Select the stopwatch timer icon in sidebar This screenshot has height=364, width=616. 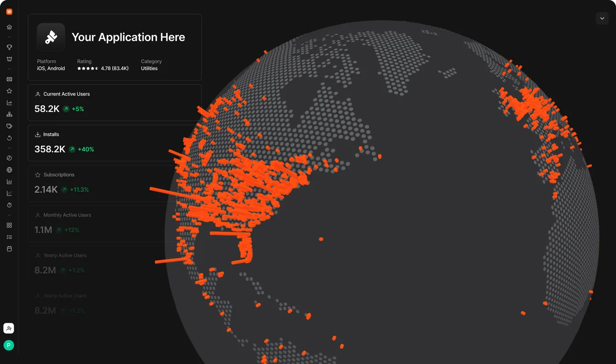pos(9,205)
